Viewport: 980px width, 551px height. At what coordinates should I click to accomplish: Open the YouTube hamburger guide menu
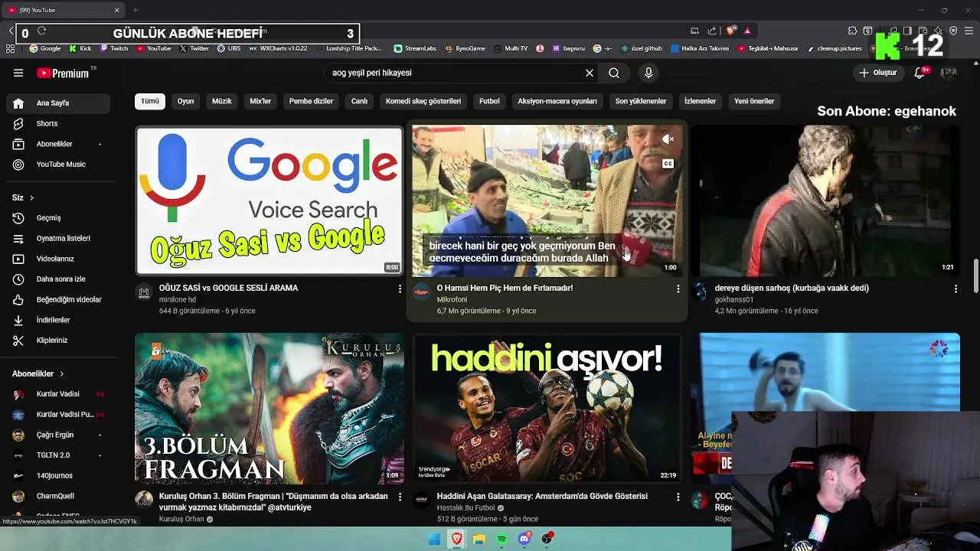18,73
